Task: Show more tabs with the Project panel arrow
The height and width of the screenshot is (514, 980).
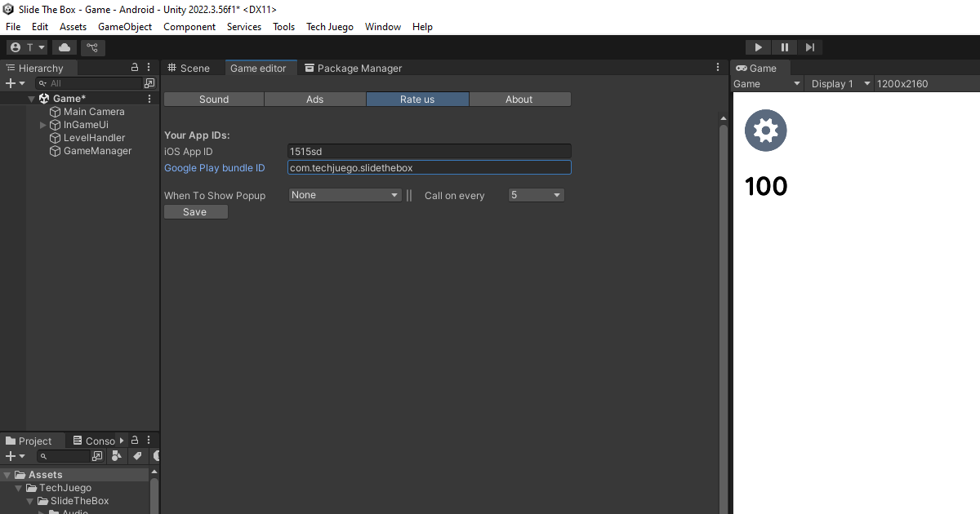Action: [122, 441]
